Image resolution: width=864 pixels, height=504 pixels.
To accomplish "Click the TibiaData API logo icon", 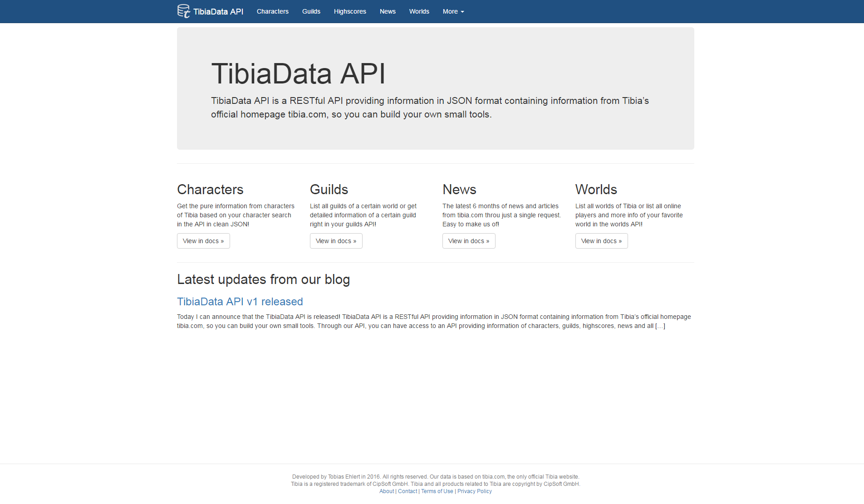I will 183,11.
